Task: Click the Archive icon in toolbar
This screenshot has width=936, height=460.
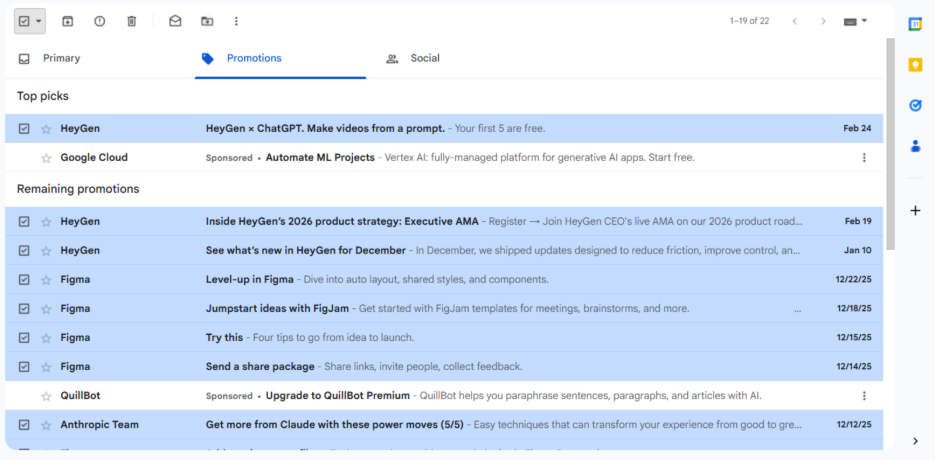Action: (x=68, y=21)
